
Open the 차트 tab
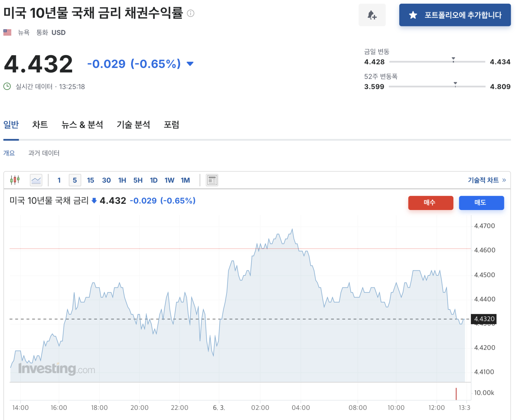(x=40, y=125)
